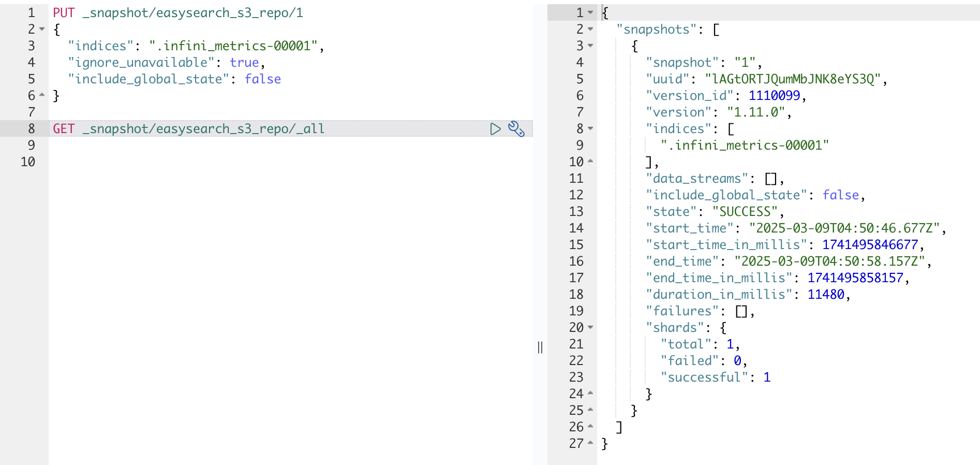The height and width of the screenshot is (465, 980).
Task: Collapse response root fold arrow at line 1
Action: (590, 12)
